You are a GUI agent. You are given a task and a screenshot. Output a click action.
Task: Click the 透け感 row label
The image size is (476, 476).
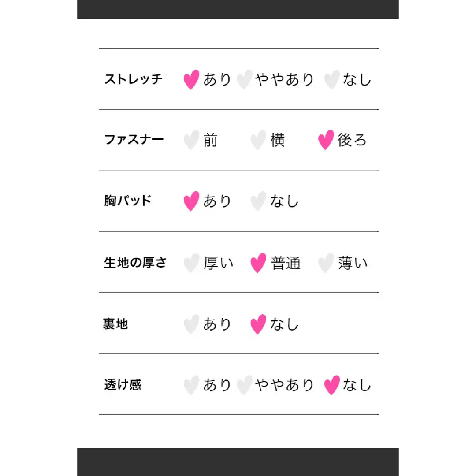[x=123, y=385]
